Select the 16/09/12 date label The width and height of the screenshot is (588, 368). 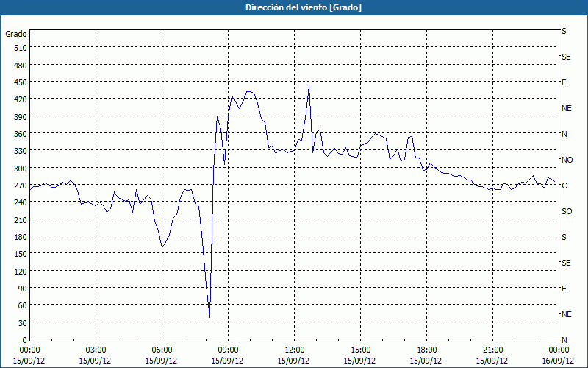(559, 361)
